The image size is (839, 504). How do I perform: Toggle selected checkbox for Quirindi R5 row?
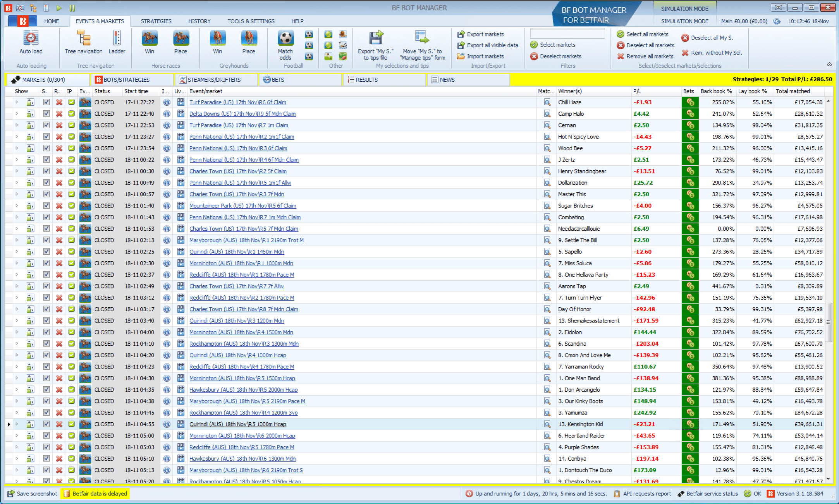click(x=46, y=424)
